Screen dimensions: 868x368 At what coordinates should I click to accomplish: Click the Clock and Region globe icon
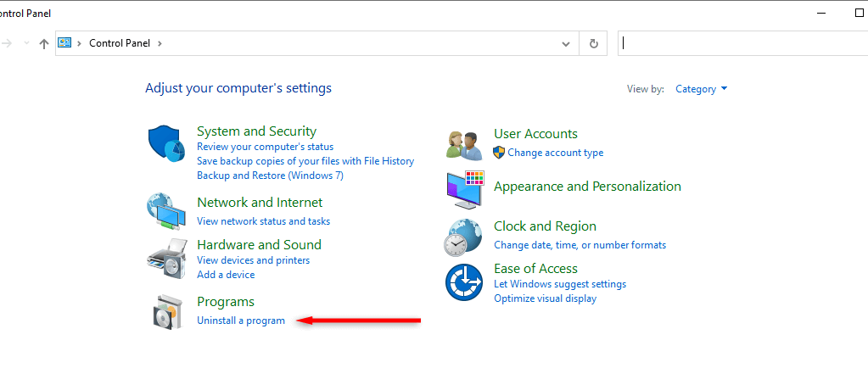[464, 237]
